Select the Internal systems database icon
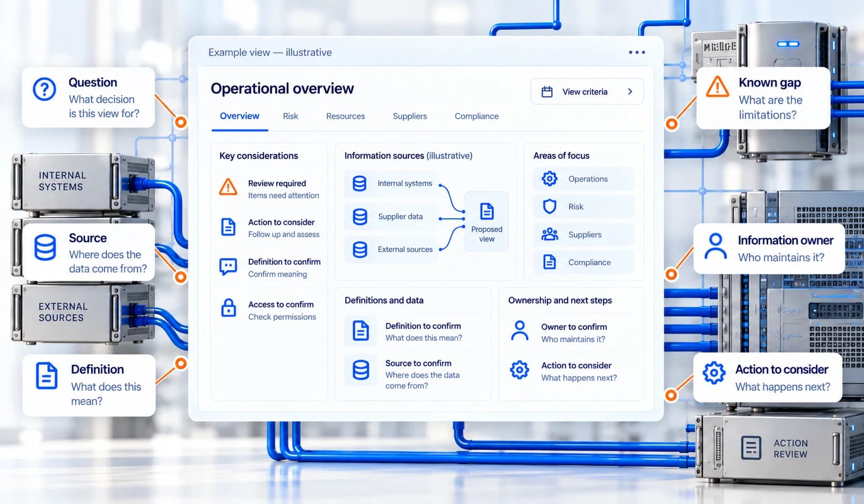 tap(359, 184)
